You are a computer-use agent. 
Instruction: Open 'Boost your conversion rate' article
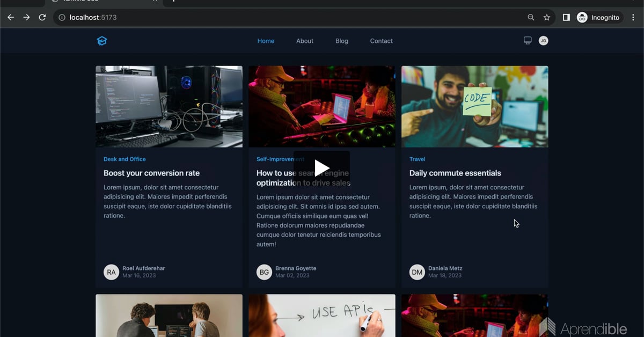(x=151, y=173)
